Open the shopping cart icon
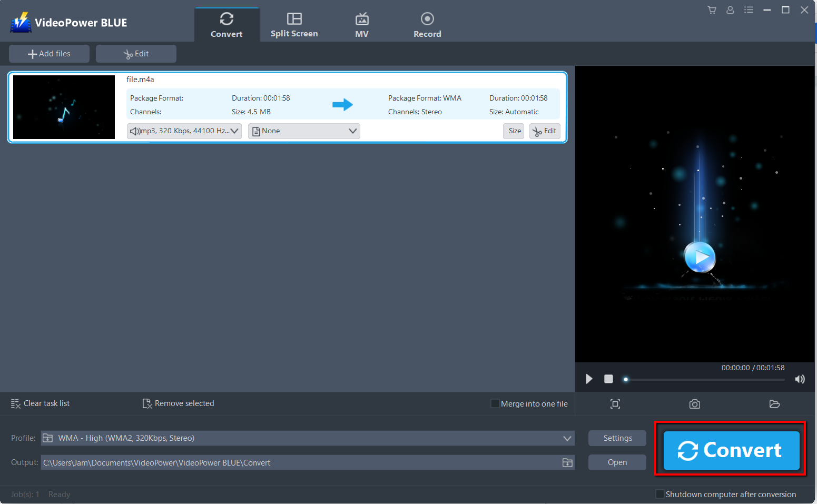This screenshot has height=504, width=817. coord(712,10)
